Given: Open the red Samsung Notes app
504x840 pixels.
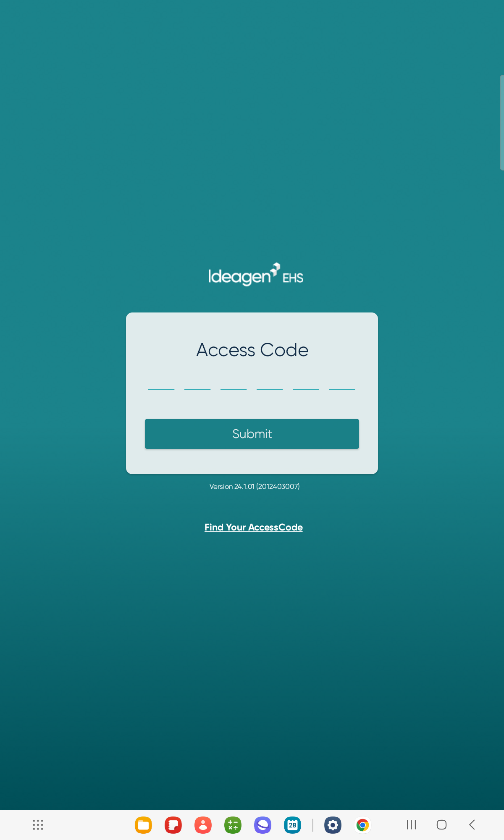Looking at the screenshot, I should (173, 825).
